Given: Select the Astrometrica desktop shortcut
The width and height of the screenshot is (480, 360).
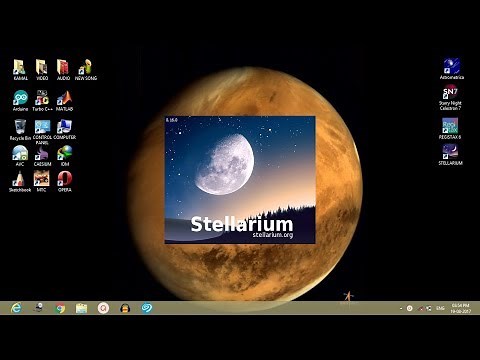Looking at the screenshot, I should point(451,69).
